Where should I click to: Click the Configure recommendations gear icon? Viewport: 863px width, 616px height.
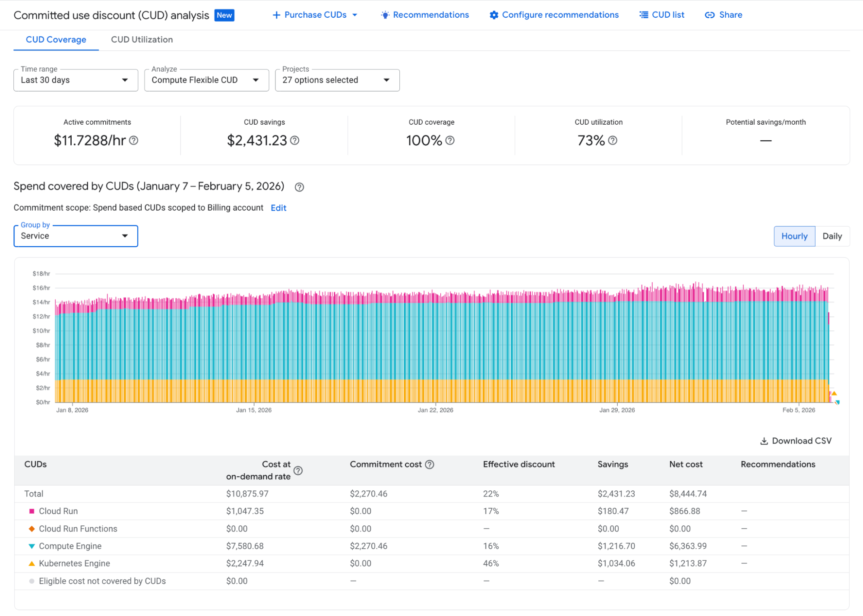tap(493, 15)
